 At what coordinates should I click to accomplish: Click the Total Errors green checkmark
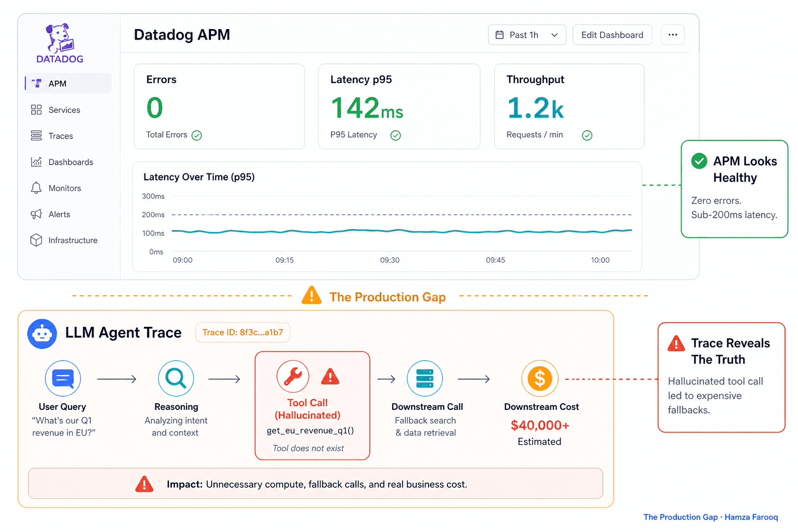click(x=196, y=136)
